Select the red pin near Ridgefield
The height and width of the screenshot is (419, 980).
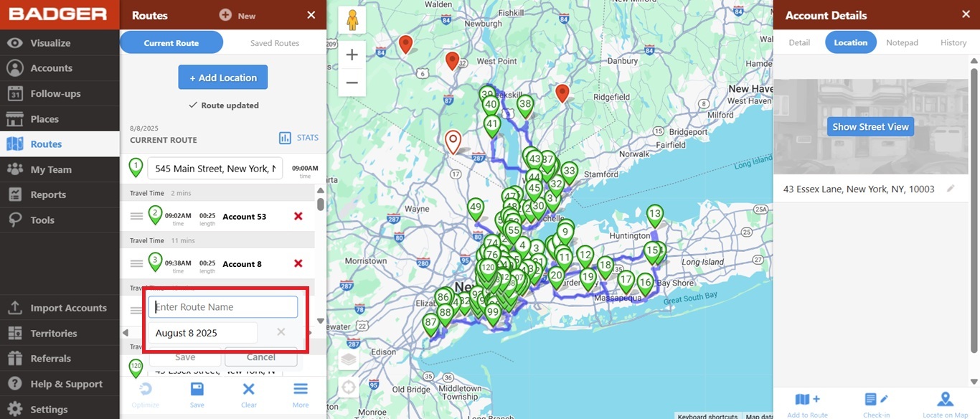coord(562,93)
